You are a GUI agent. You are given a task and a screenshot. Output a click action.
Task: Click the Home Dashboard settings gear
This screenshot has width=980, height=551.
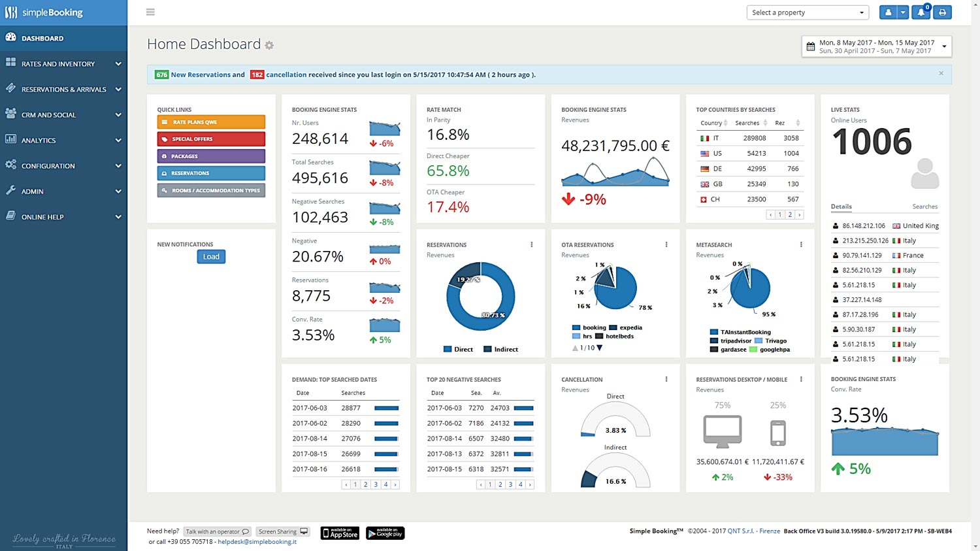(269, 45)
